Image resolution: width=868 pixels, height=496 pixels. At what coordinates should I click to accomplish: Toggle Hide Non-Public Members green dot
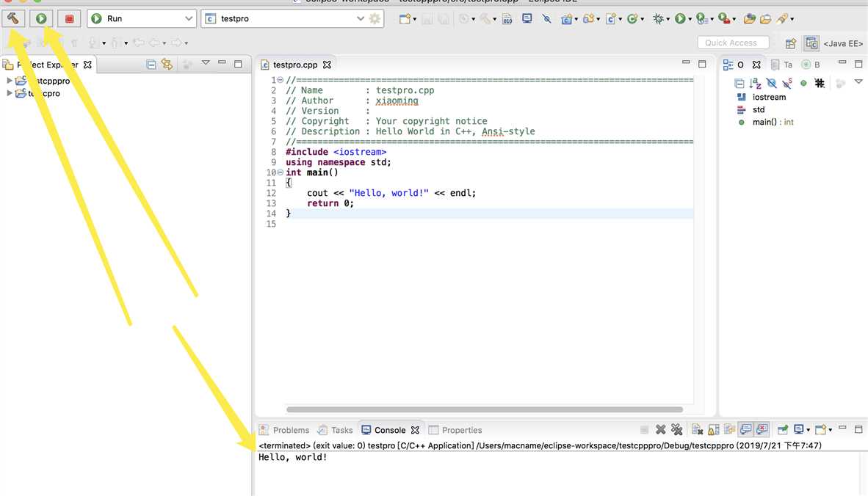pos(803,84)
